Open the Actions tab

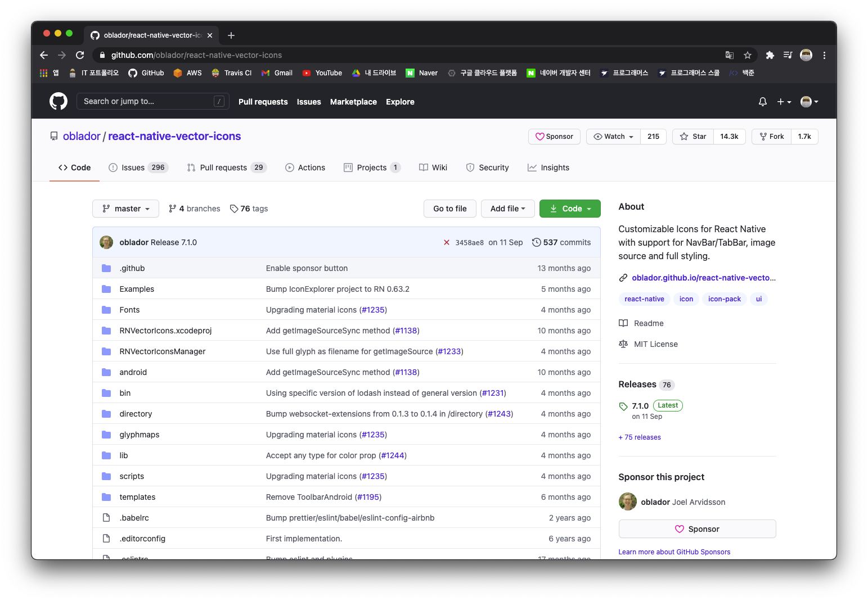click(305, 168)
